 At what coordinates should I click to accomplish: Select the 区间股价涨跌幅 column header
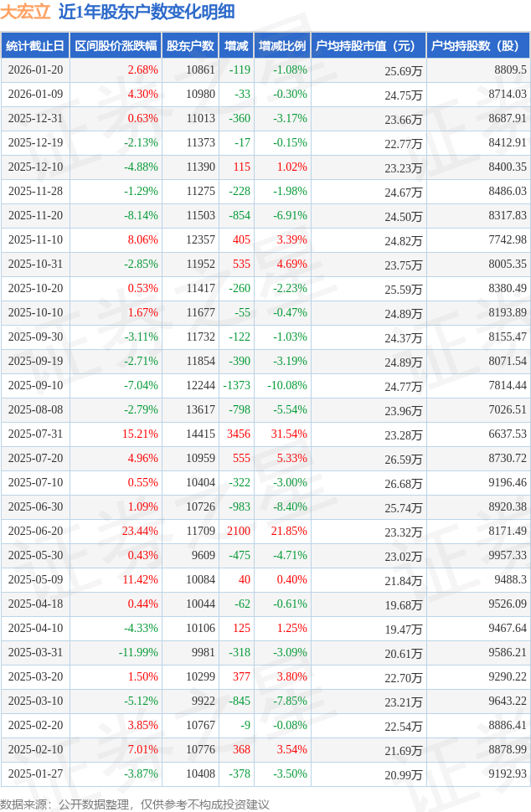[x=115, y=46]
